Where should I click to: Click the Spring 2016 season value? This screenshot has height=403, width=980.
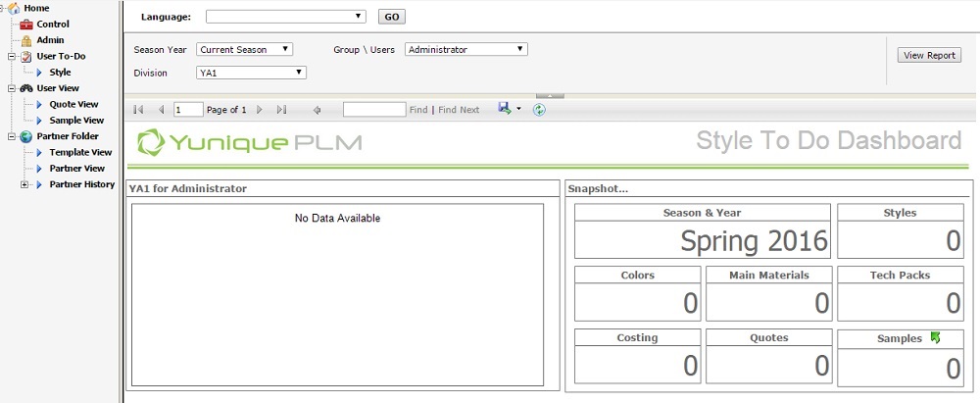tap(754, 241)
